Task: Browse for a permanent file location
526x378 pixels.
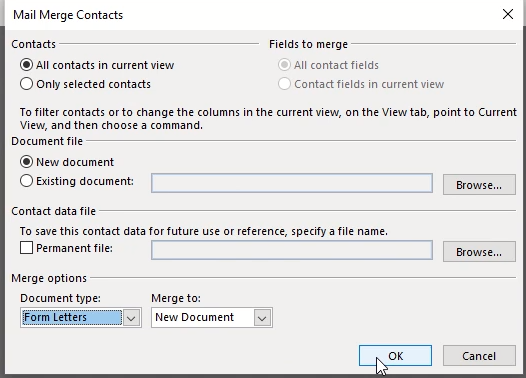Action: tap(479, 252)
